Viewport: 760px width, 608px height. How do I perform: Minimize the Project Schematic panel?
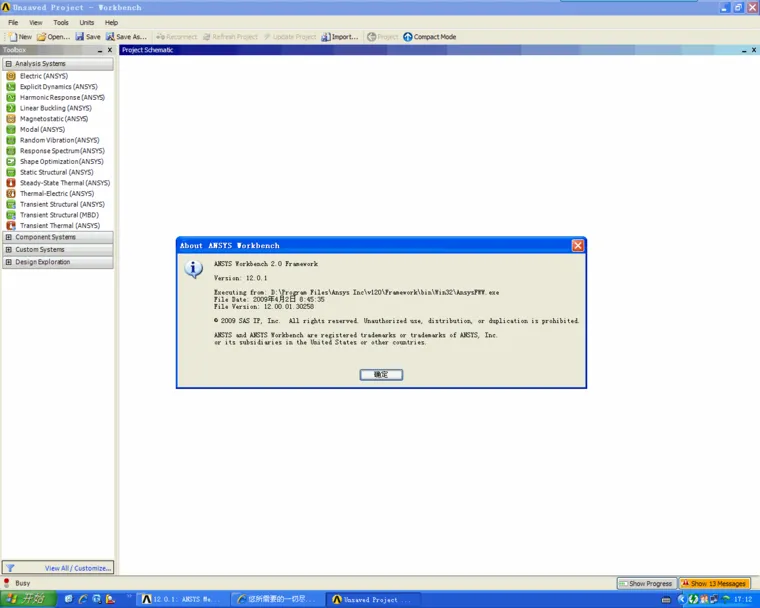tap(744, 50)
